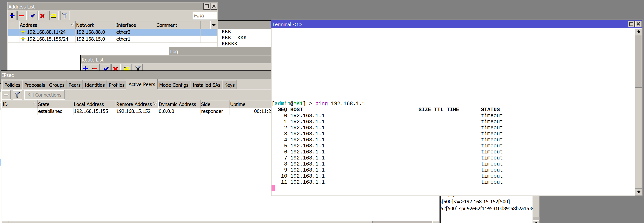Click the Kill Connections button
This screenshot has height=223, width=644.
click(44, 95)
